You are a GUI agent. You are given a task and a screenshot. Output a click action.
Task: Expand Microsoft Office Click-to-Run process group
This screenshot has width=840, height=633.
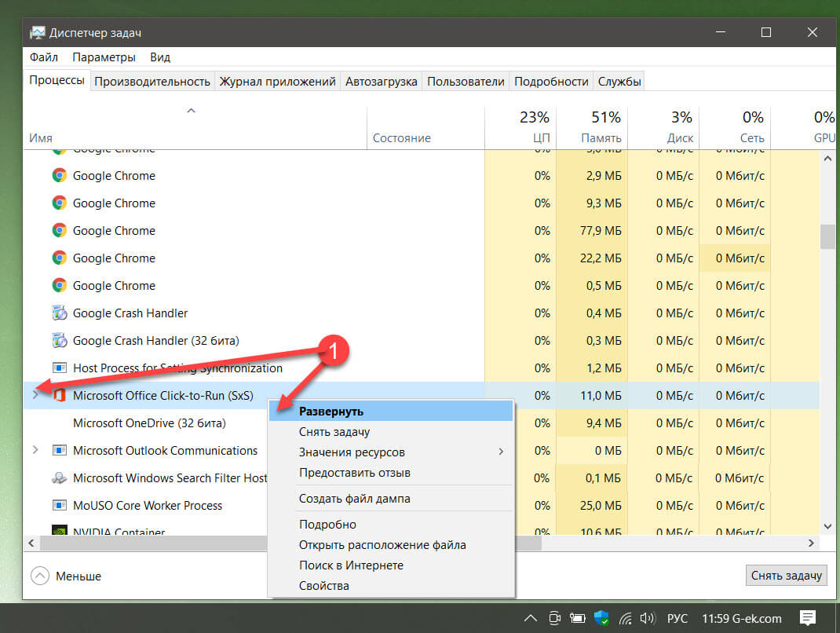tap(35, 395)
